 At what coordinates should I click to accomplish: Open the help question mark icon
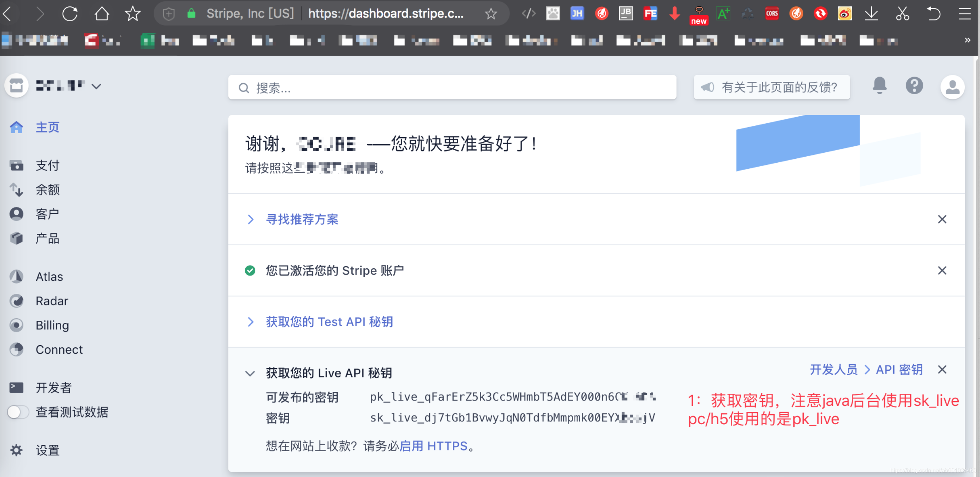coord(914,86)
